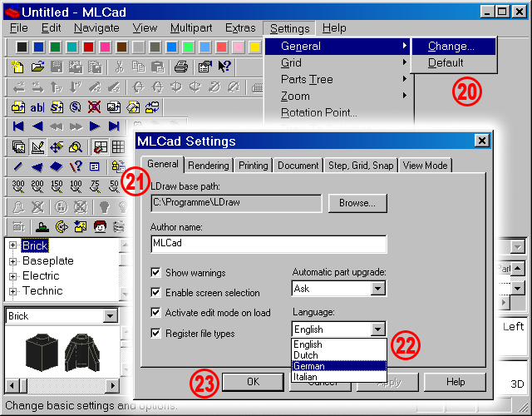Expand the Baseplate tree node
The height and width of the screenshot is (416, 532).
(13, 261)
